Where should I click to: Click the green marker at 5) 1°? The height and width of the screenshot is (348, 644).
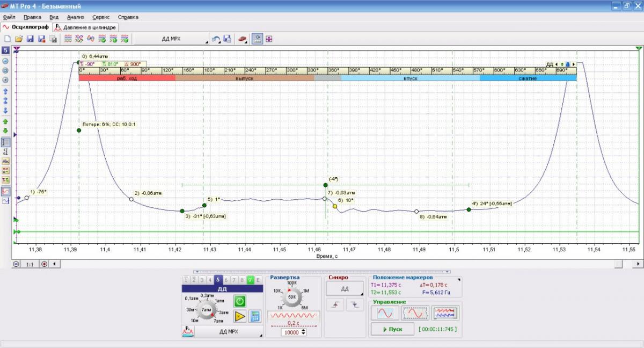point(204,205)
